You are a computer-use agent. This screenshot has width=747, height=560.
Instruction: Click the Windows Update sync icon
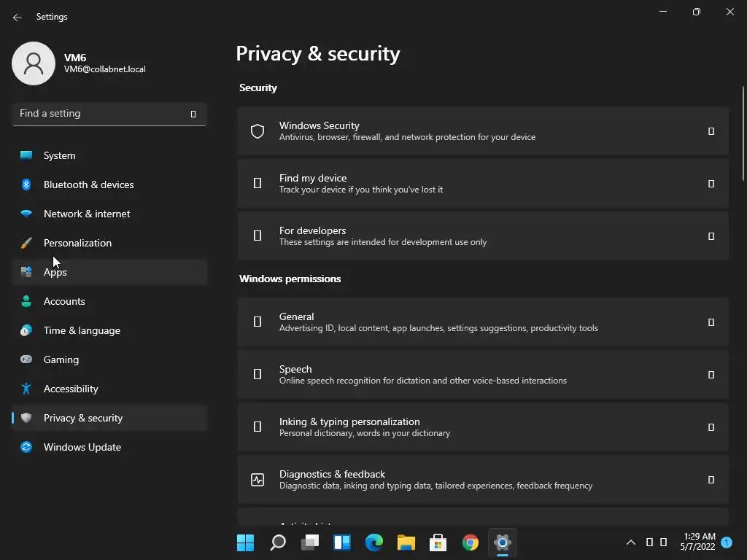click(26, 447)
